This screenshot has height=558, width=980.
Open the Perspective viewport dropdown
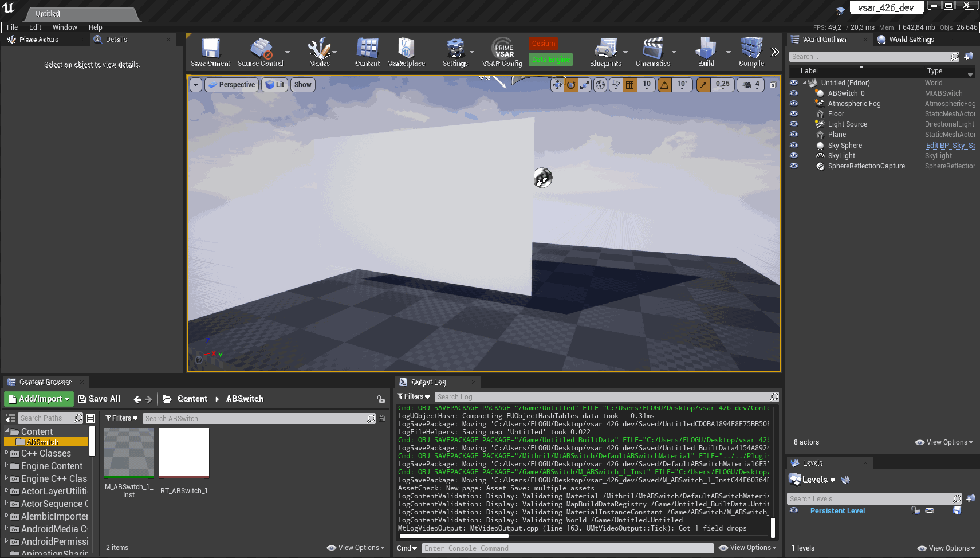(231, 84)
